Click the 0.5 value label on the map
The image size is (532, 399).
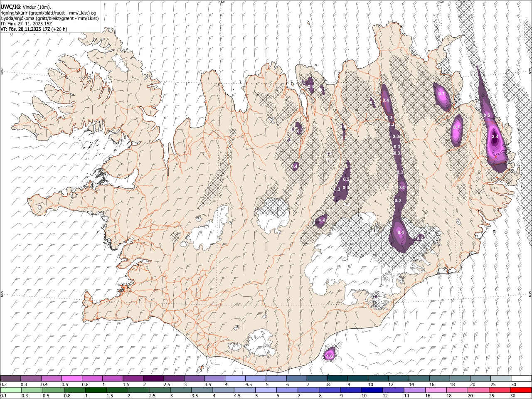[x=487, y=115]
